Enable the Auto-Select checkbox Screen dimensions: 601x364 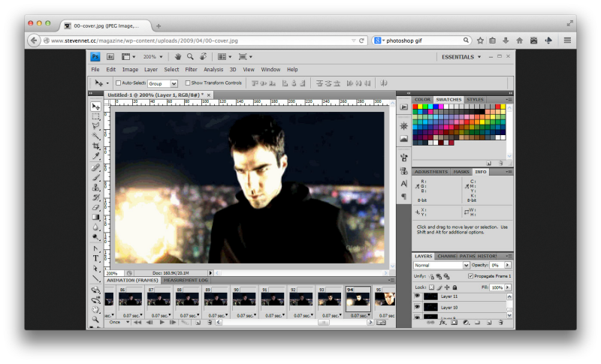[119, 83]
